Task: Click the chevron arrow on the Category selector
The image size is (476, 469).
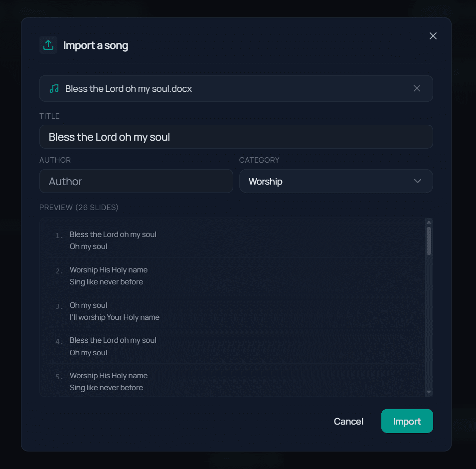Action: (x=418, y=181)
